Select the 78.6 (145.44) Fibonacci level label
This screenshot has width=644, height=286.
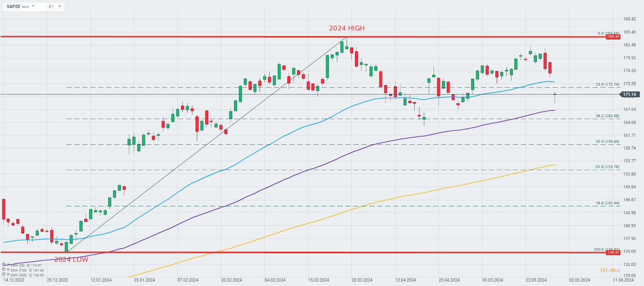(x=607, y=203)
